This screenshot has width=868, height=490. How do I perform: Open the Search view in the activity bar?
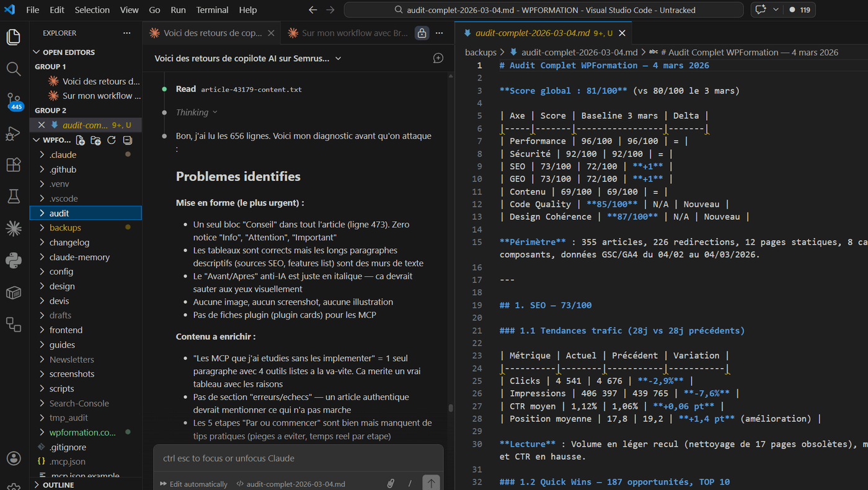click(14, 69)
